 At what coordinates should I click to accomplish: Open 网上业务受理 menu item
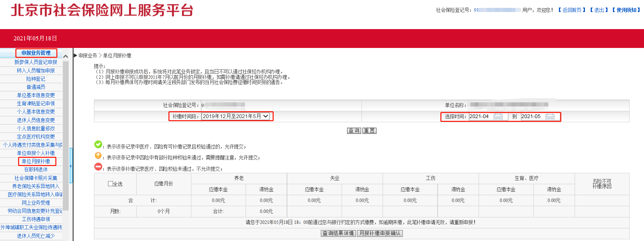point(36,203)
